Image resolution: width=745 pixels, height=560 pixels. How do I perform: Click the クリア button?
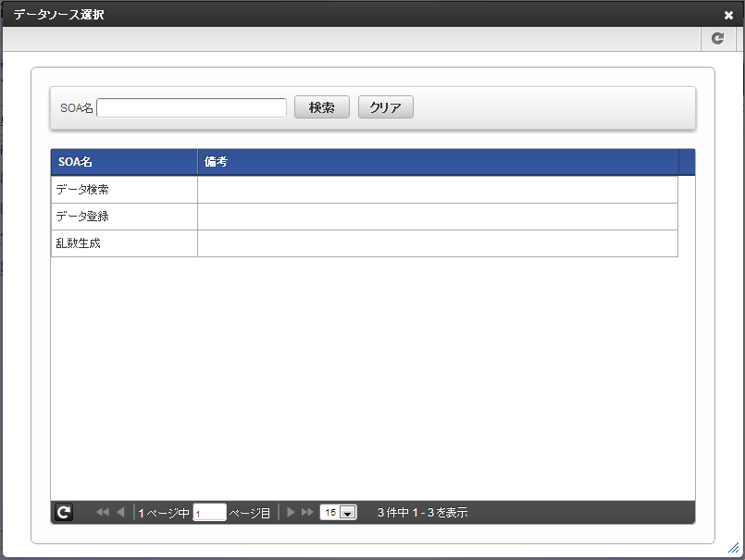tap(385, 107)
